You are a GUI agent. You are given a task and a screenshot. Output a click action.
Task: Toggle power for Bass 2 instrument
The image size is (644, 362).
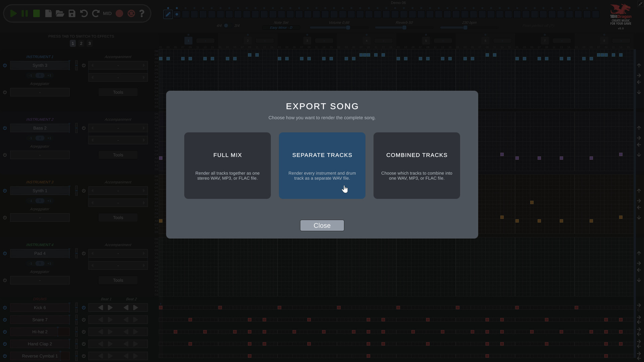(x=5, y=128)
